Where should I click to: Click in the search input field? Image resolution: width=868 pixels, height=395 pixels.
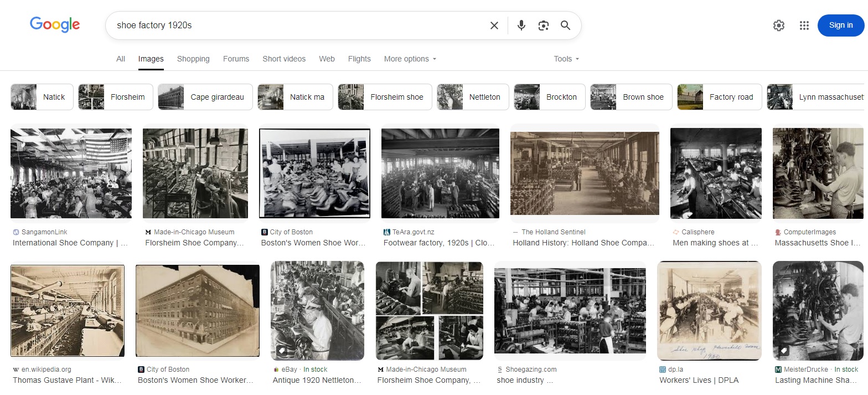pos(299,25)
